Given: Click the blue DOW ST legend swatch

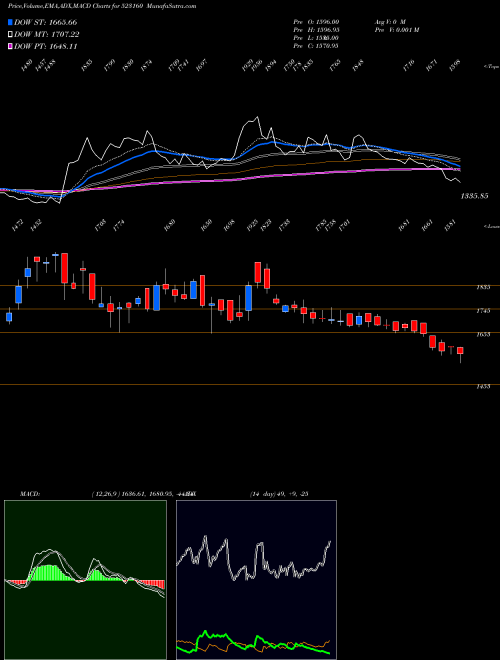Looking at the screenshot, I should (x=11, y=22).
